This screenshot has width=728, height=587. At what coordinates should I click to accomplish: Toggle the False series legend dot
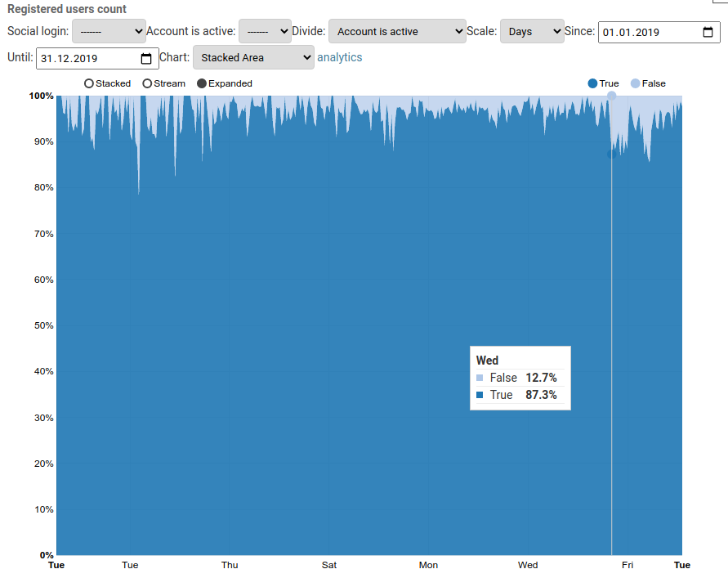[635, 83]
